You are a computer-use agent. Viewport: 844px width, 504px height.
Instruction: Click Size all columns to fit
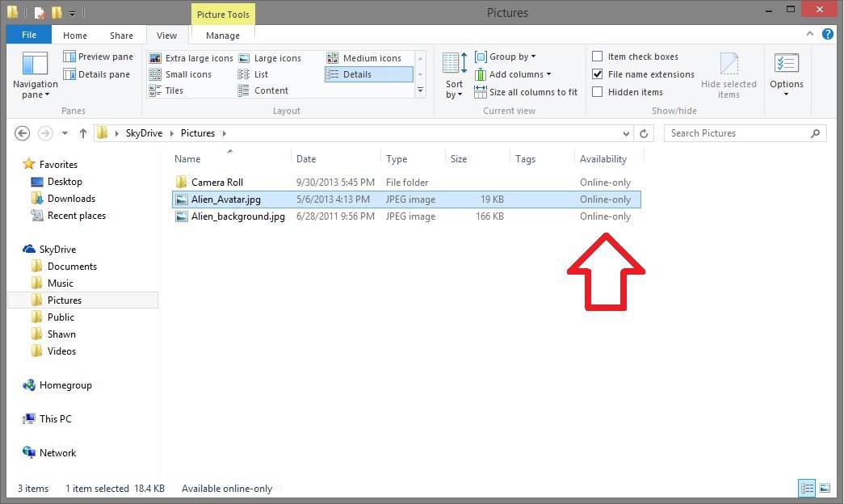tap(526, 92)
